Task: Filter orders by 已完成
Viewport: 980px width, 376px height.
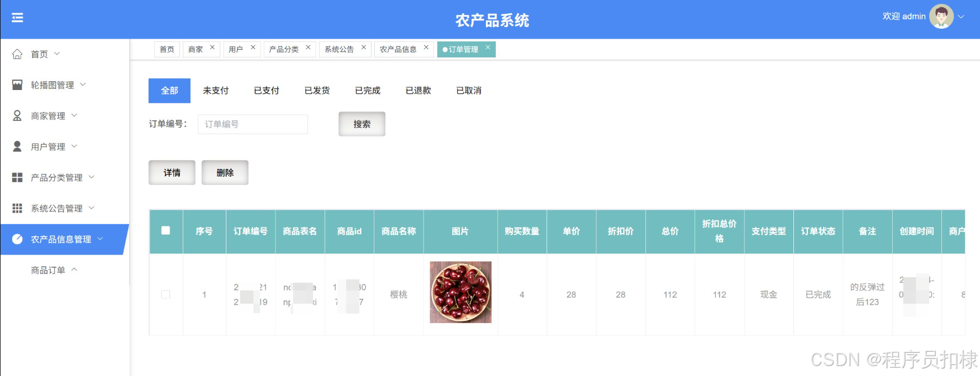Action: pyautogui.click(x=368, y=91)
